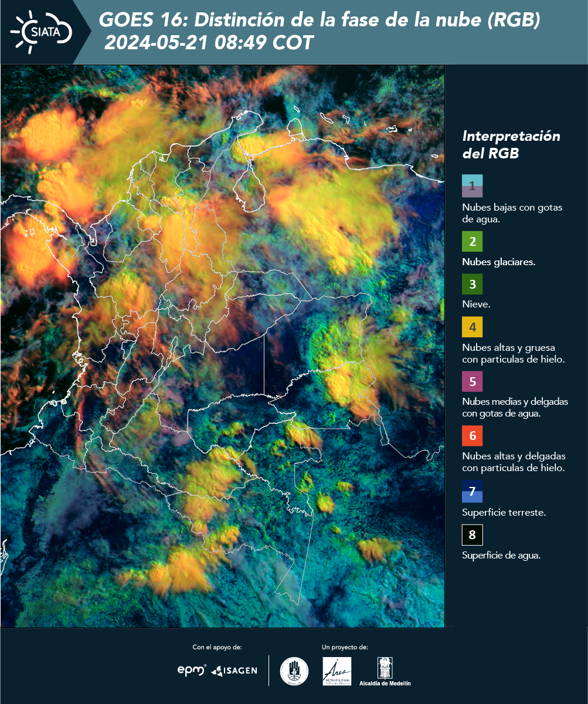
Task: Click the circular seal logo beside ISAGEN
Action: click(294, 671)
